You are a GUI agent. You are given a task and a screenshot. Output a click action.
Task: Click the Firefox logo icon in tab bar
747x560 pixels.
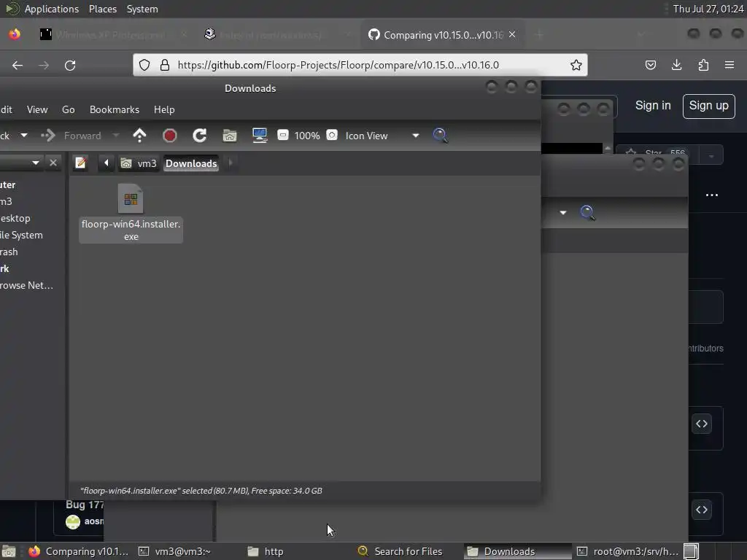(x=15, y=34)
